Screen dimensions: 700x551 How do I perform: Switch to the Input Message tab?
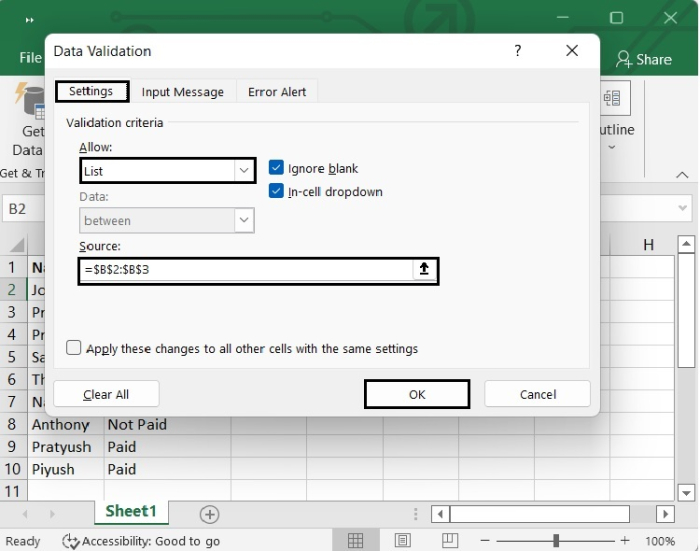183,92
